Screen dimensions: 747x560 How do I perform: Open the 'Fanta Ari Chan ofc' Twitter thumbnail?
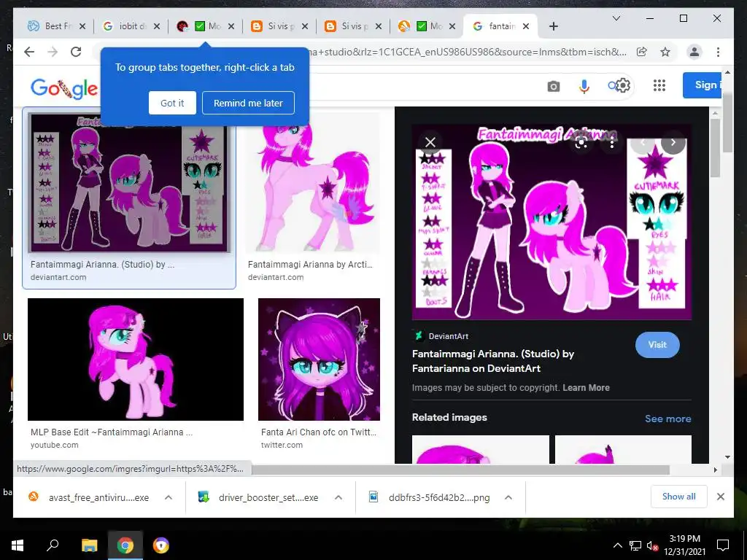320,359
